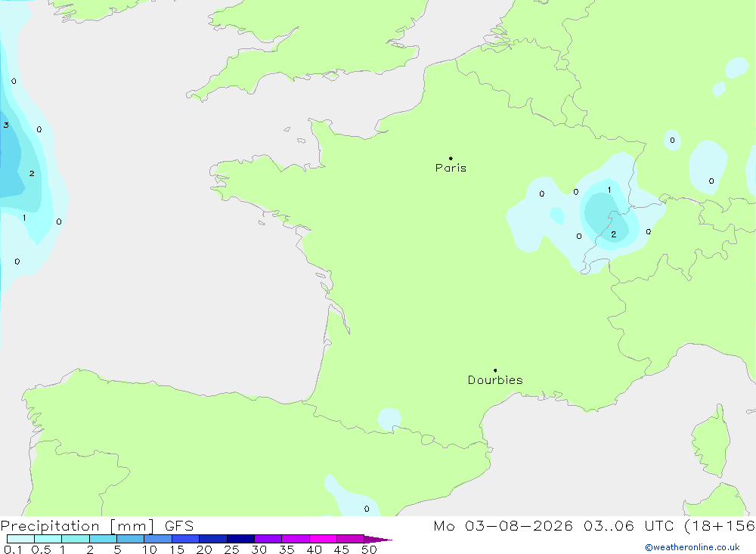The width and height of the screenshot is (756, 554).
Task: Click the '2' precipitation value over the Atlantic
Action: point(32,174)
